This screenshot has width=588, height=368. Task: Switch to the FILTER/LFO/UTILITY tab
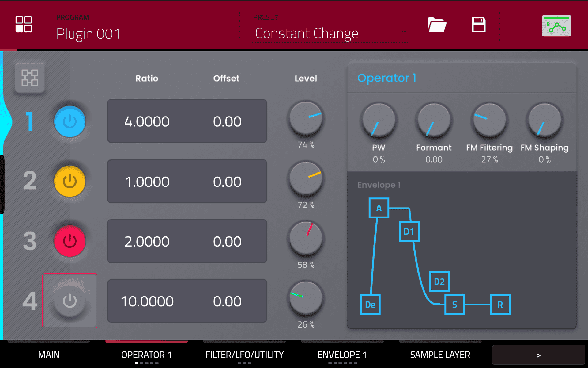[244, 355]
